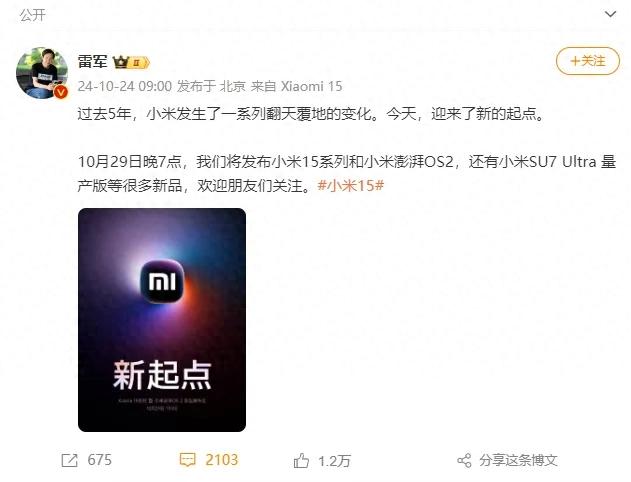Click the orange verified V badge
The height and width of the screenshot is (482, 631).
[61, 92]
